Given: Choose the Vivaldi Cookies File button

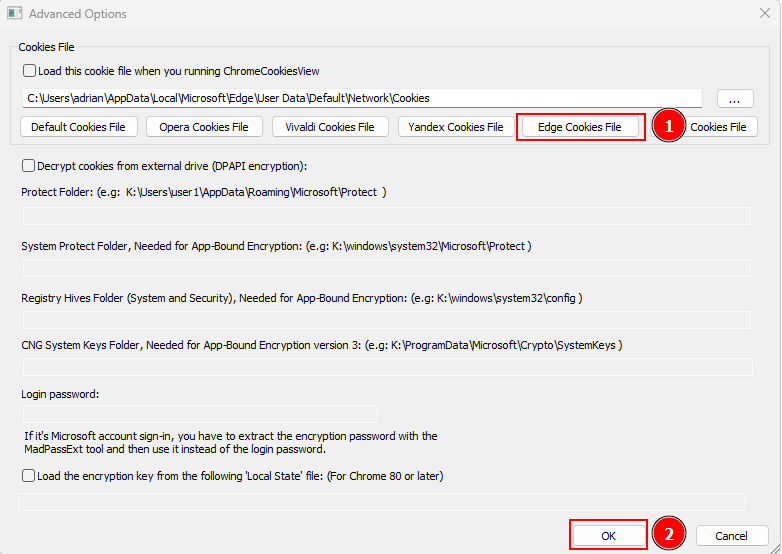Looking at the screenshot, I should pos(330,127).
